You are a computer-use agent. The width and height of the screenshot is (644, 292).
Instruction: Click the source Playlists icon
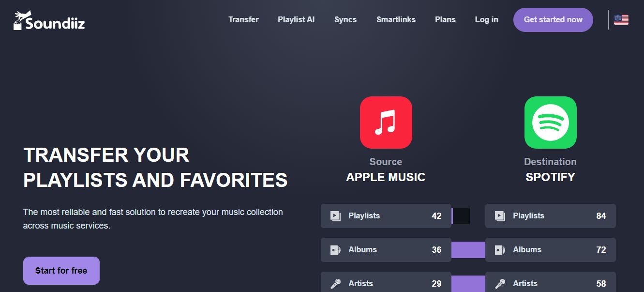click(335, 216)
